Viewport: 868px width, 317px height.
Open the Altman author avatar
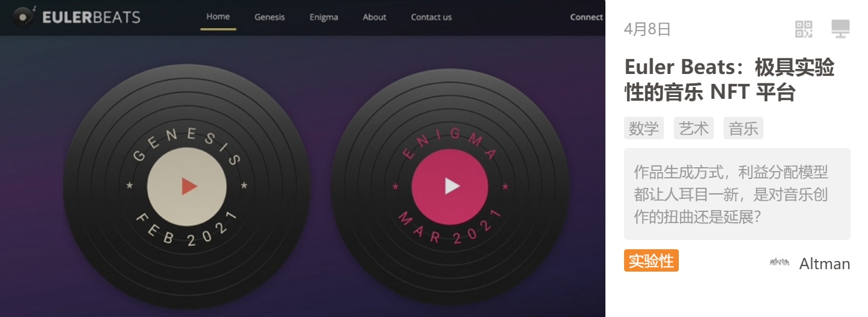click(780, 263)
